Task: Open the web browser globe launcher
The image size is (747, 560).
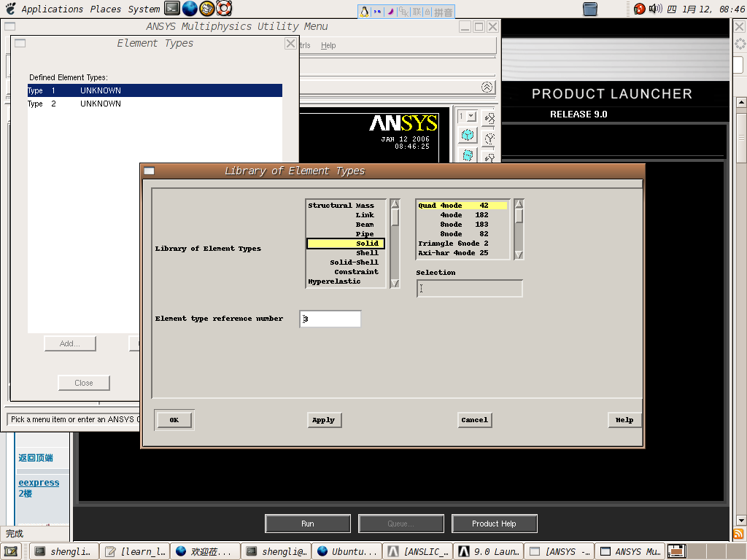Action: (190, 8)
